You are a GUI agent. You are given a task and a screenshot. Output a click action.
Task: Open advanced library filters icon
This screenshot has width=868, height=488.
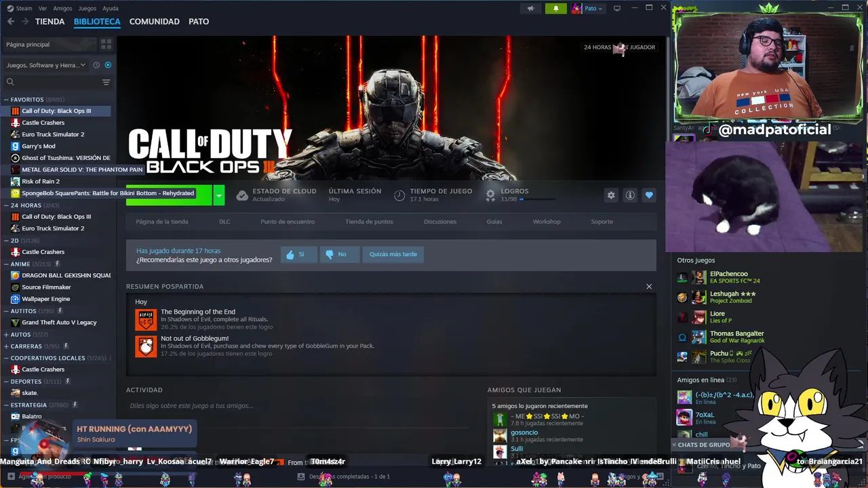point(106,82)
